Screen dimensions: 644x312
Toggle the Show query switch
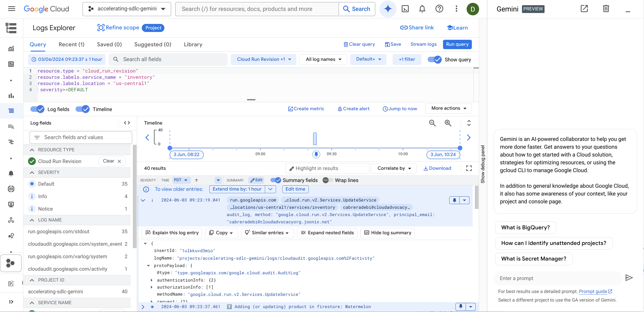coord(435,60)
